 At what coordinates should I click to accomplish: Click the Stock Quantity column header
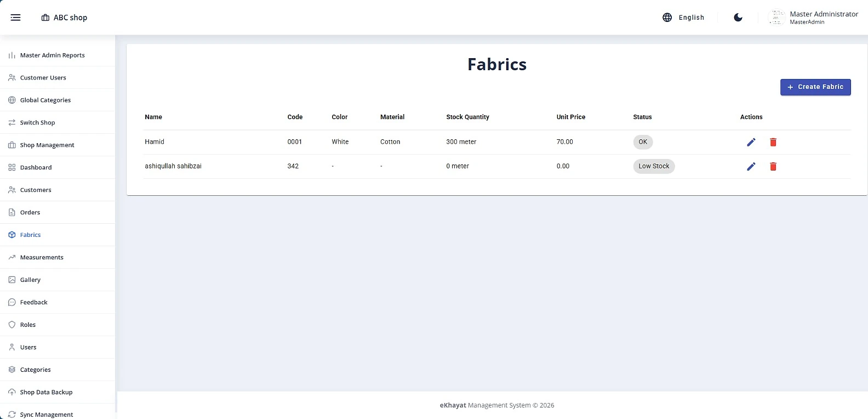[x=467, y=117]
